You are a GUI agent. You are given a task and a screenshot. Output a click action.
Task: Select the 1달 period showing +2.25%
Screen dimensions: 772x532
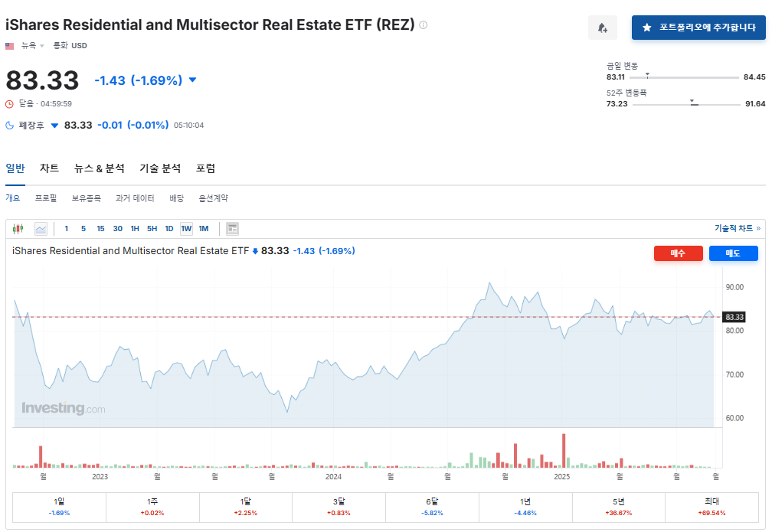[x=246, y=507]
